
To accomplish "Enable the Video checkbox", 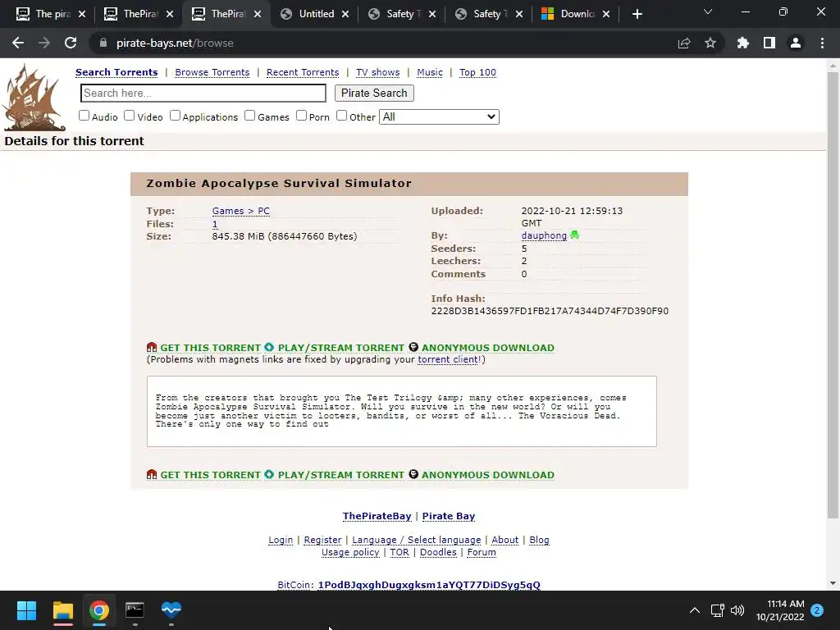I will [x=129, y=116].
